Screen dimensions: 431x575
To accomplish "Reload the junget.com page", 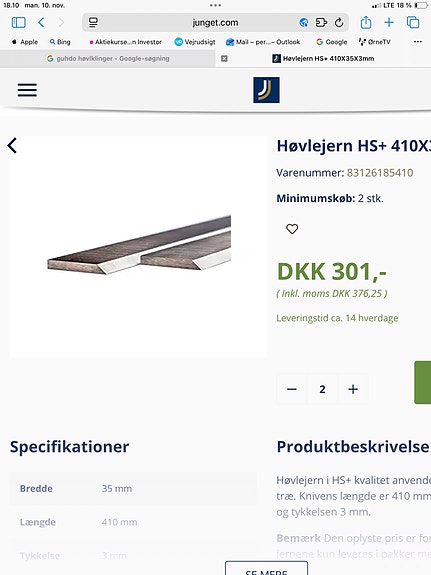I will [339, 23].
